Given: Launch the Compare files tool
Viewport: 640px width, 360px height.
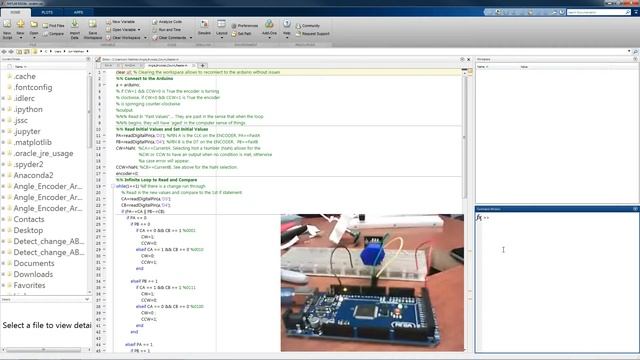Looking at the screenshot, I should (x=53, y=34).
